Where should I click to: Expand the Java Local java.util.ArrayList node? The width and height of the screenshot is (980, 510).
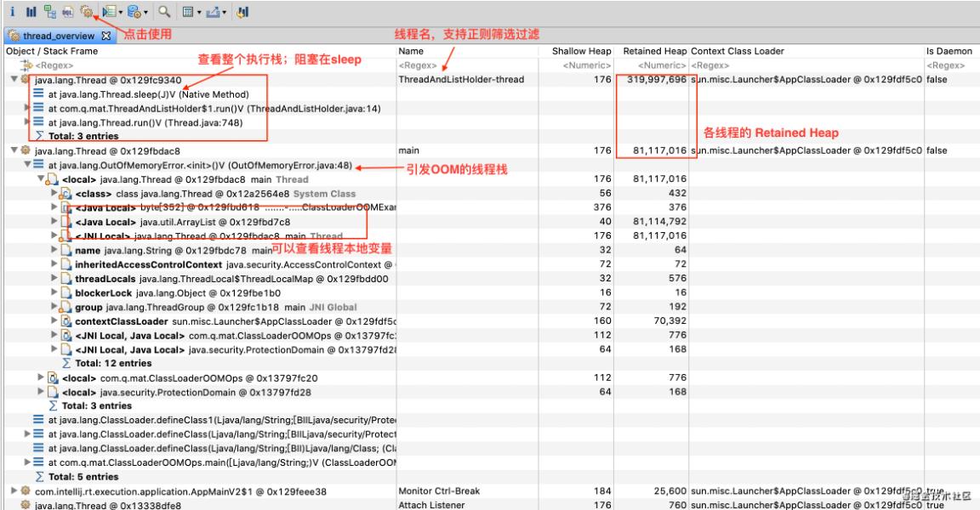(54, 222)
